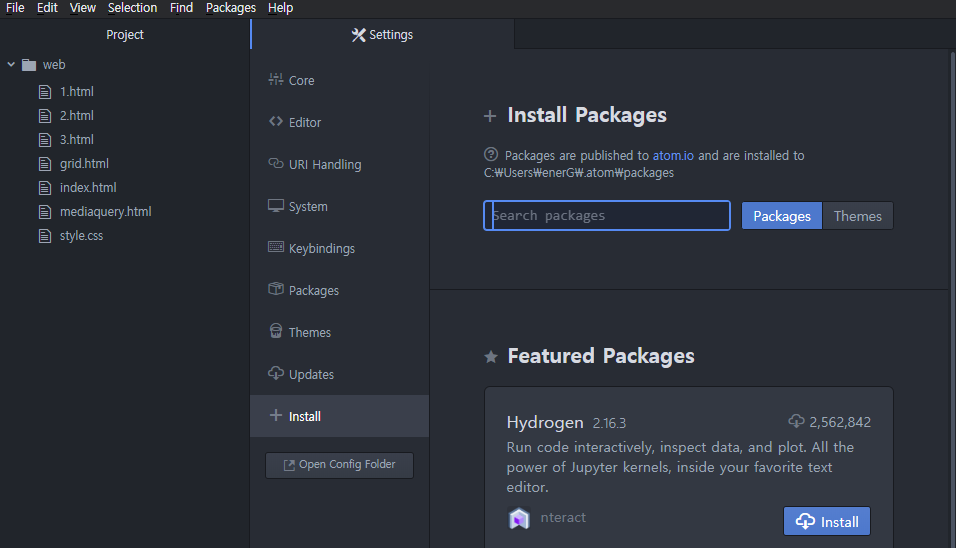Focus the Search packages input field
The height and width of the screenshot is (548, 956).
pos(607,216)
